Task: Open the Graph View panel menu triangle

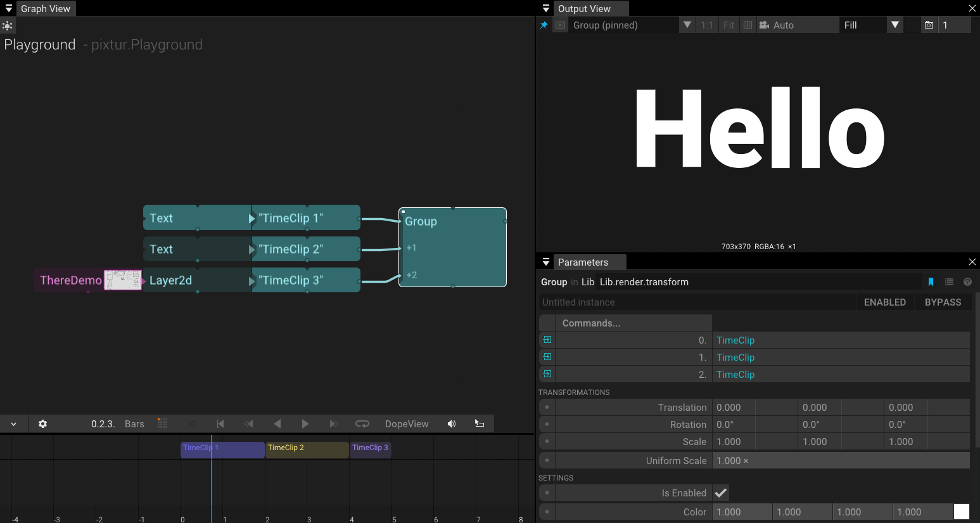Action: tap(9, 9)
